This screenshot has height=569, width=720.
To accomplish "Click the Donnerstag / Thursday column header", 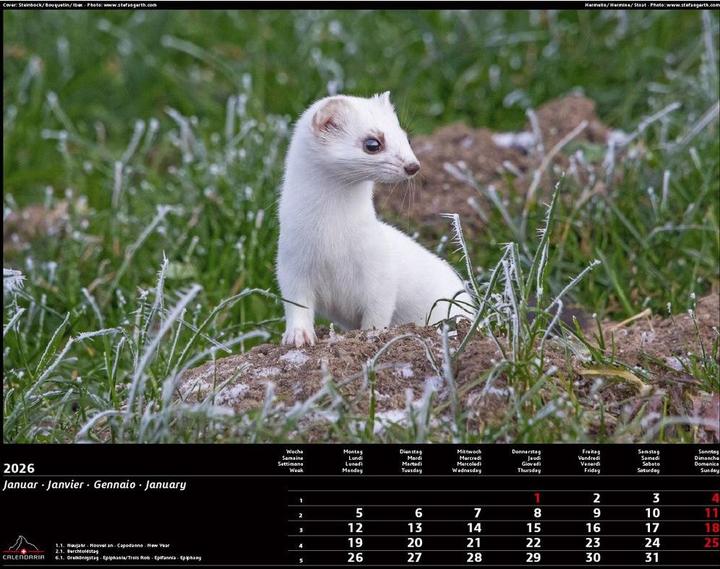I will coord(526,461).
